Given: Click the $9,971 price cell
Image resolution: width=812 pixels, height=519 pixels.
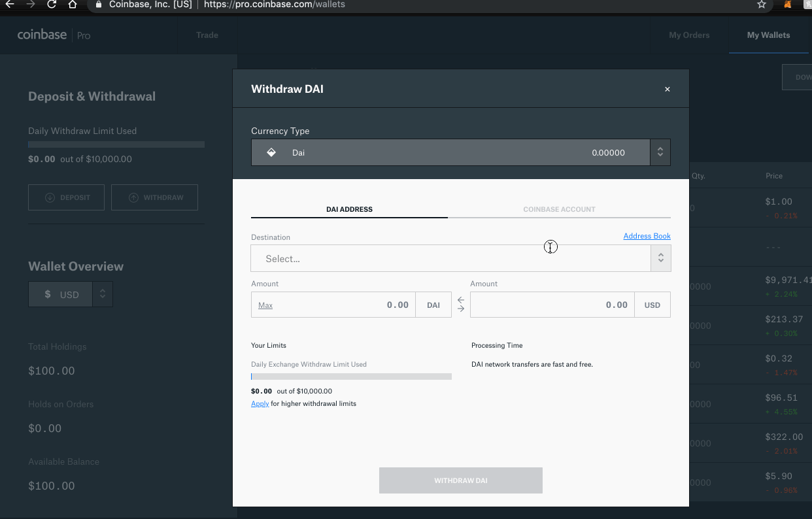Looking at the screenshot, I should [x=788, y=280].
